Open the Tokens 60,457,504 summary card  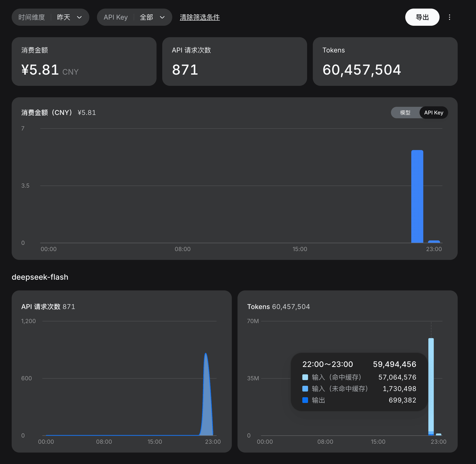point(385,62)
